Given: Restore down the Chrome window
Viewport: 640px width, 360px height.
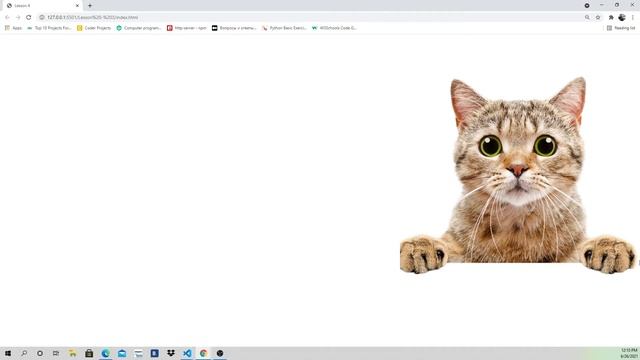Looking at the screenshot, I should click(x=617, y=5).
